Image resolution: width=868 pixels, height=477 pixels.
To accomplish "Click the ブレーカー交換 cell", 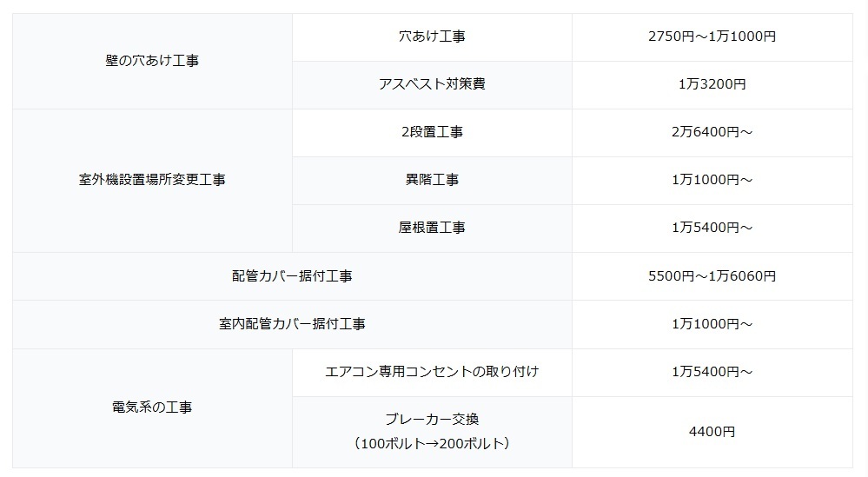I will pos(433,432).
